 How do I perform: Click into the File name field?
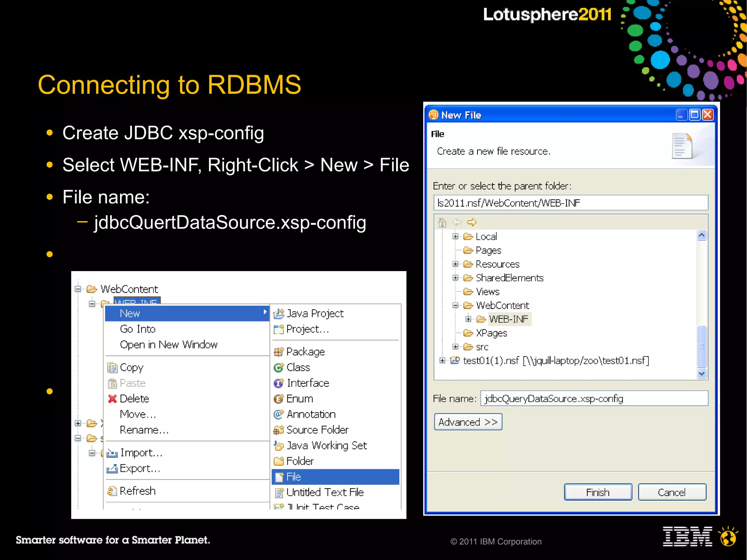(594, 399)
